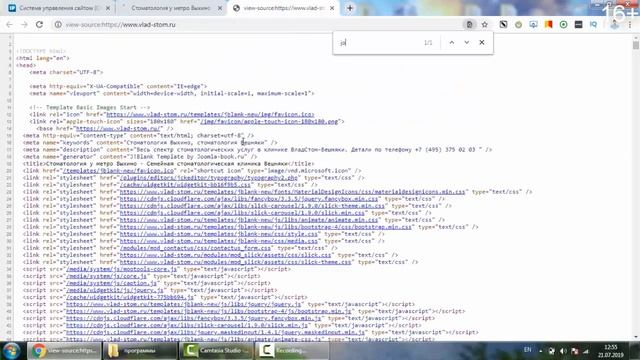Open the Recording taskbar button

[292, 351]
